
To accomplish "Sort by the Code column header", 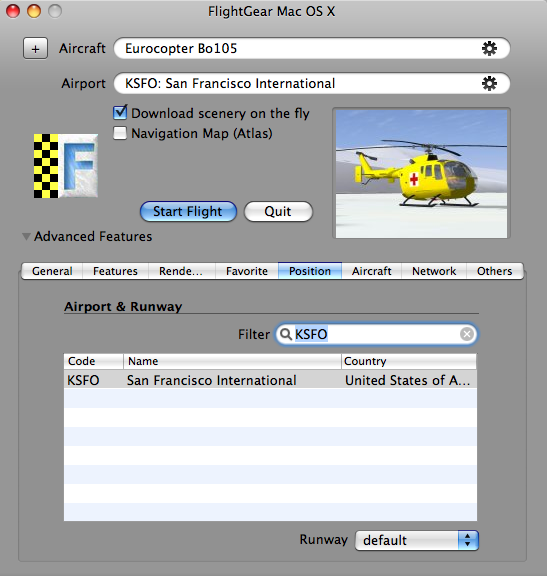I will (x=94, y=361).
